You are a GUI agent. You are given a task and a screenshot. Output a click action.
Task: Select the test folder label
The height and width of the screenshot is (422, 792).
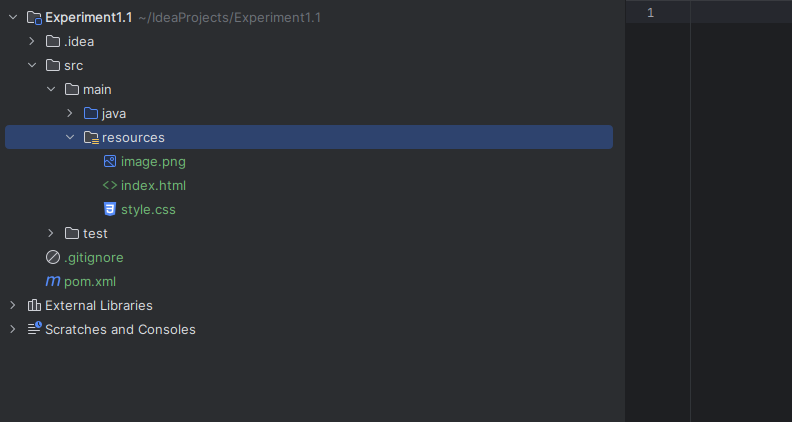[x=95, y=233]
